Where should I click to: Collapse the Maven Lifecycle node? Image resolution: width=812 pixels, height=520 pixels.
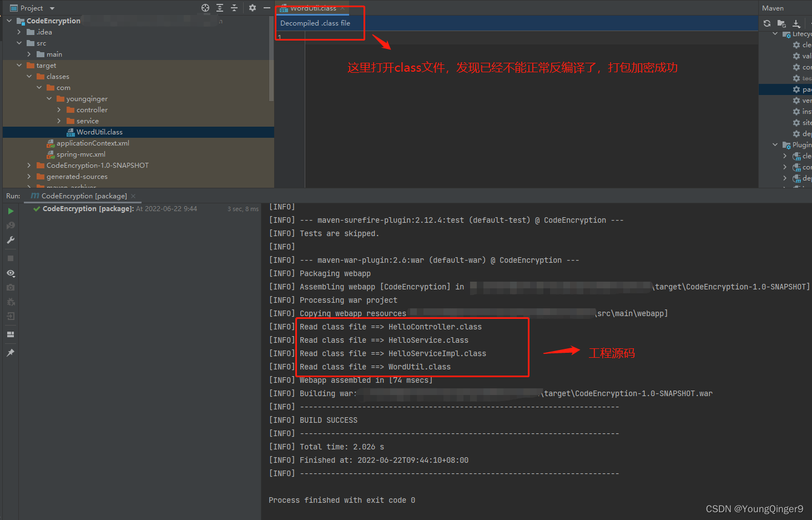(x=775, y=33)
